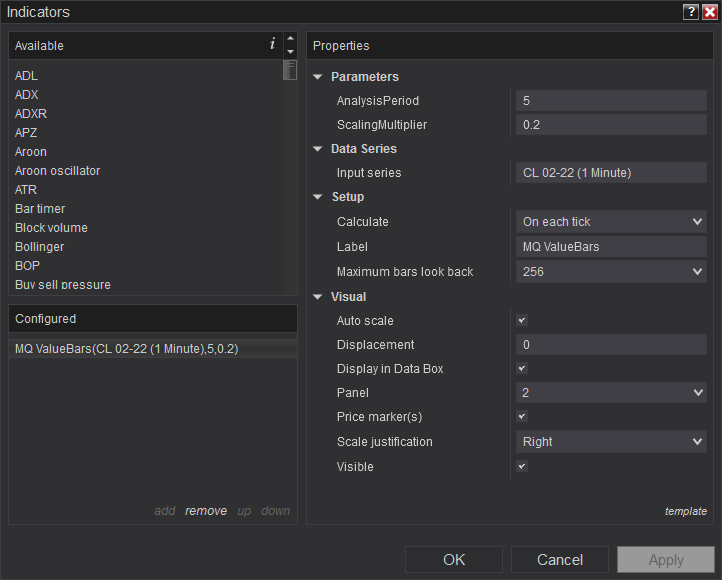This screenshot has width=722, height=580.
Task: Select ADX in the Available list
Action: pos(26,94)
